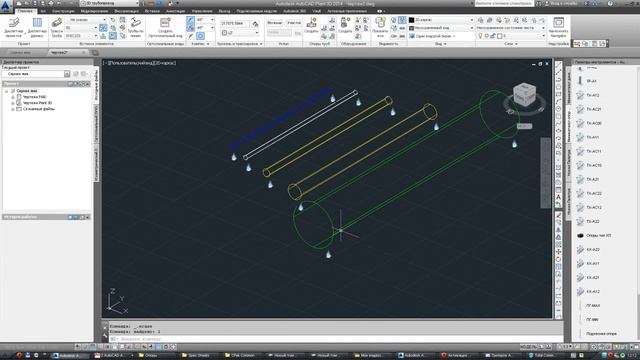640x360 pixels.
Task: Open the layer state dropdown in Слои panel
Action: tap(511, 28)
